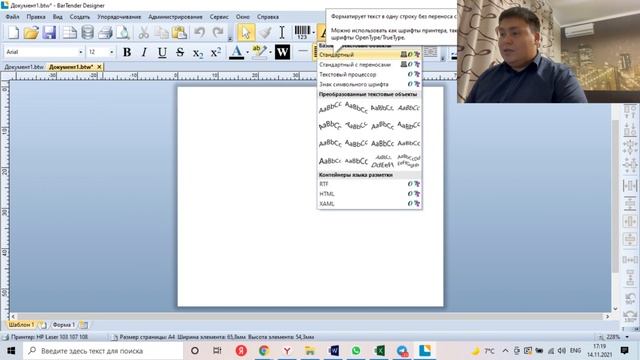Print the document using the printer icon
640x360 pixels.
pos(105,32)
